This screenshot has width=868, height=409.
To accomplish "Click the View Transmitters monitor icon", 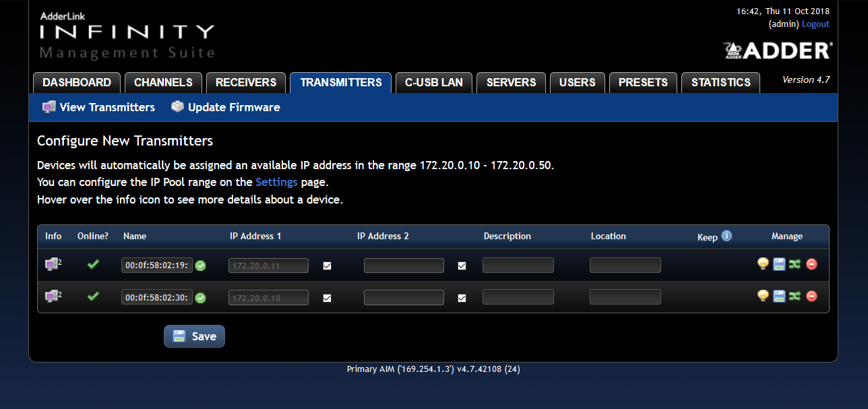I will click(49, 107).
